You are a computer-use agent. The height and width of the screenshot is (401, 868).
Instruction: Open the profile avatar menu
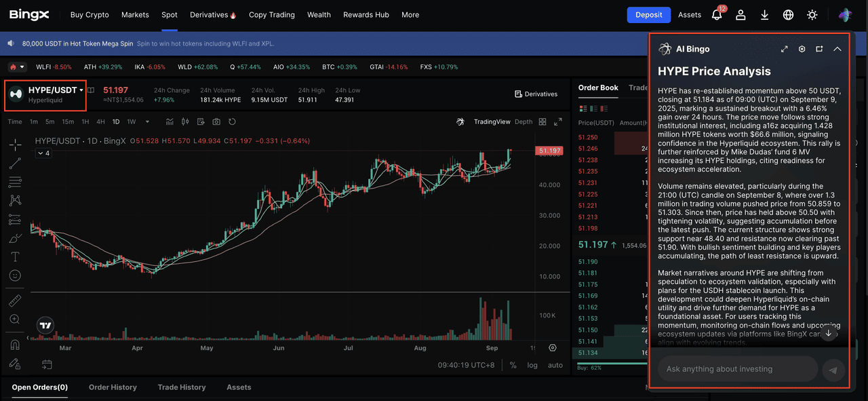(845, 15)
